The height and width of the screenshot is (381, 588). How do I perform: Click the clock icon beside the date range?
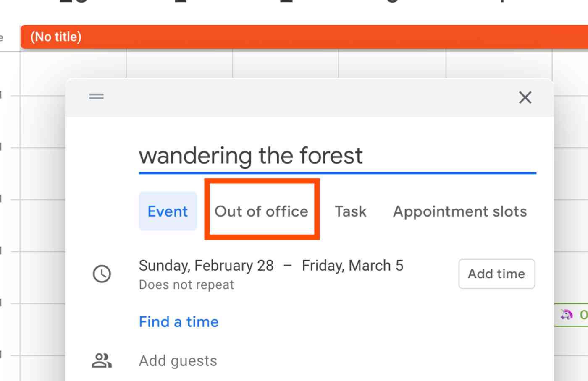[101, 274]
